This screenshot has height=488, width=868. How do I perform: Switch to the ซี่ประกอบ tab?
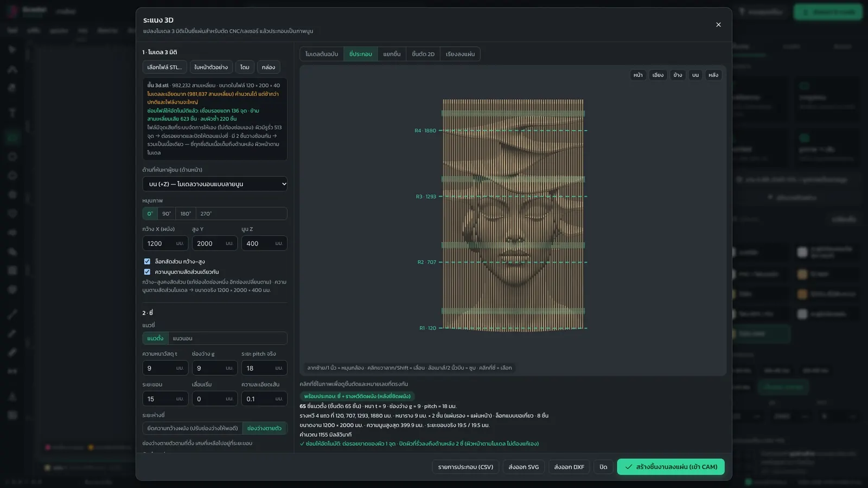click(361, 54)
